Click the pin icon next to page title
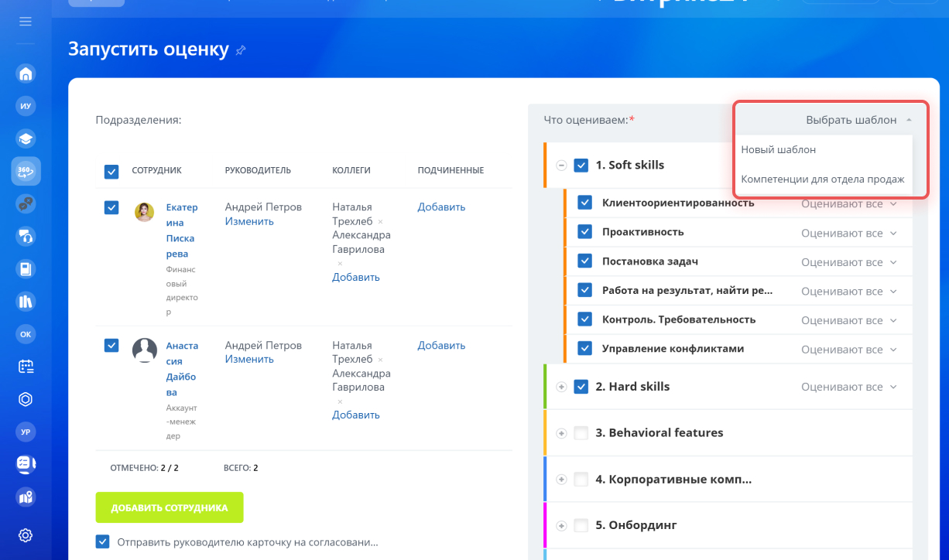The height and width of the screenshot is (560, 949). tap(241, 50)
